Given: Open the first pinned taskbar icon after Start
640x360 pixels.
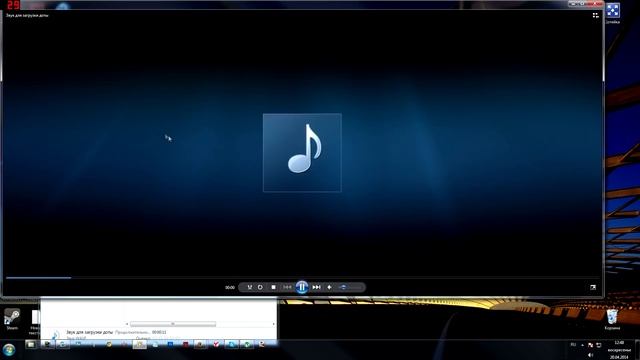Looking at the screenshot, I should (x=31, y=344).
